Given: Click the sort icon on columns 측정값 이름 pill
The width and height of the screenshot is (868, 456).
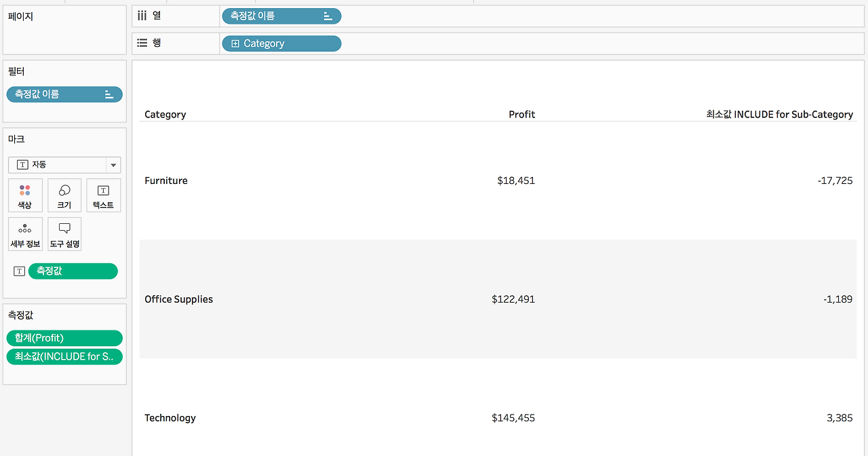Looking at the screenshot, I should coord(328,16).
